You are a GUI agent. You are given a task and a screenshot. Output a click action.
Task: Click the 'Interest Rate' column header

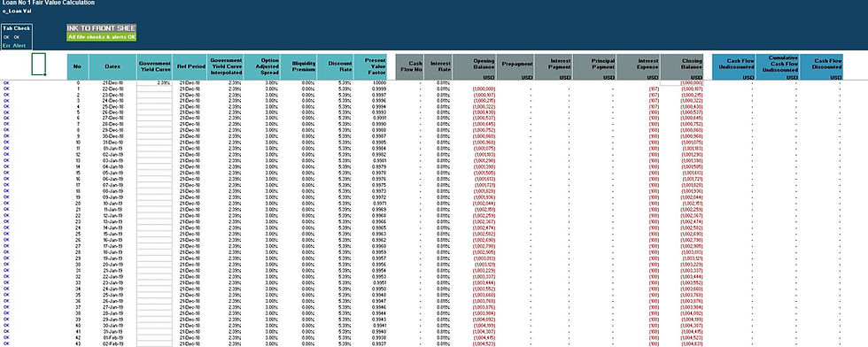[438, 67]
